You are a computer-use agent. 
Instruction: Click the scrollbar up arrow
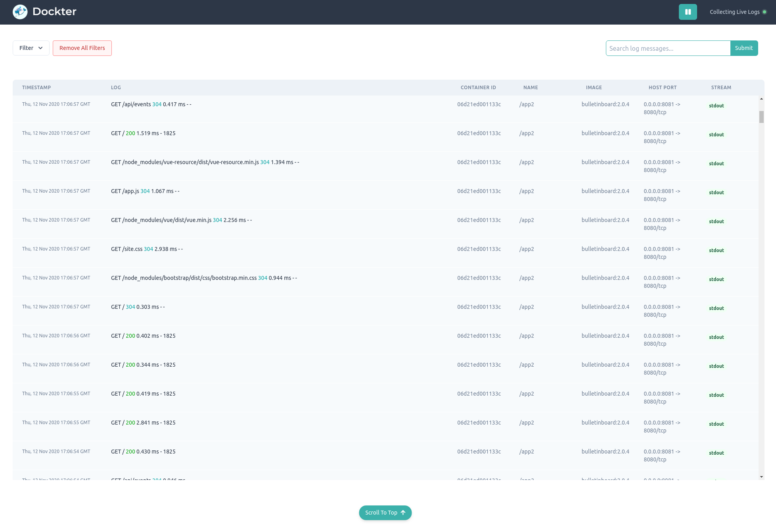[x=761, y=99]
